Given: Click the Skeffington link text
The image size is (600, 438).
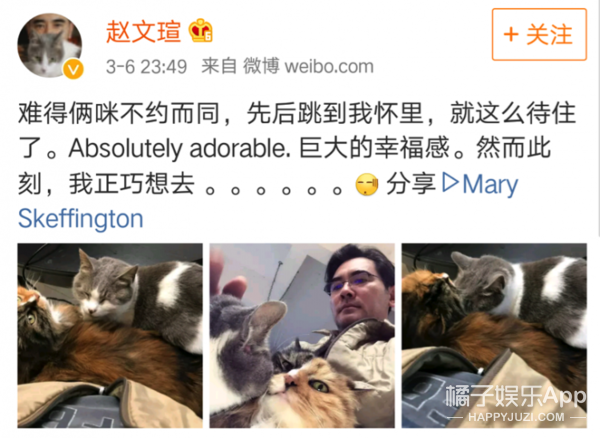Looking at the screenshot, I should coord(81,219).
